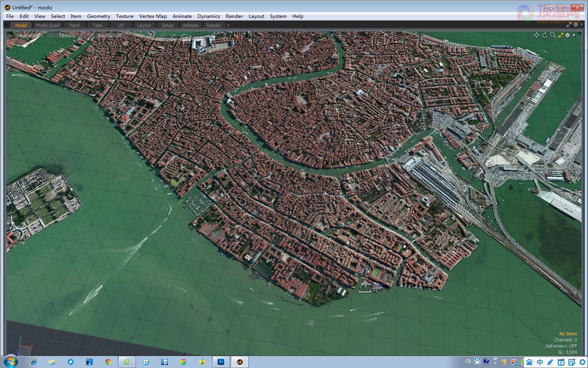Open the Texture shading style dropdown
Screen dimensions: 588x368
(x=67, y=36)
